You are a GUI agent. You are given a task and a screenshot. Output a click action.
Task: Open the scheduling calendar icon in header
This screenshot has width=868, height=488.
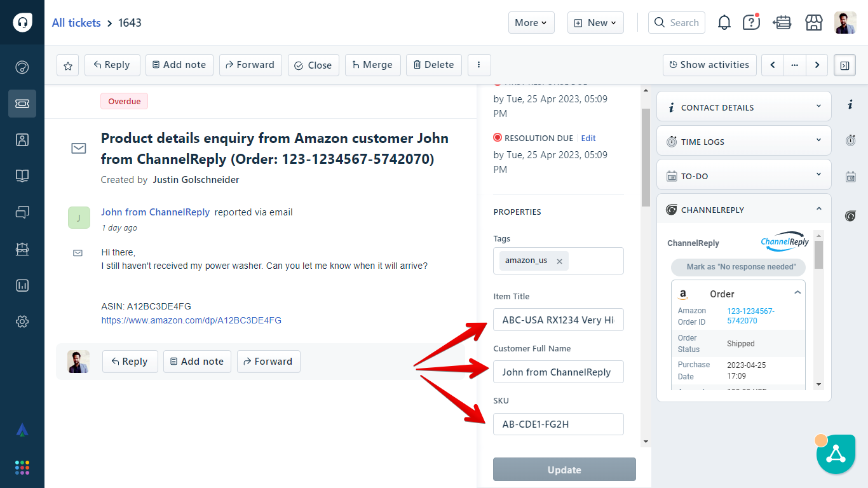coord(782,23)
